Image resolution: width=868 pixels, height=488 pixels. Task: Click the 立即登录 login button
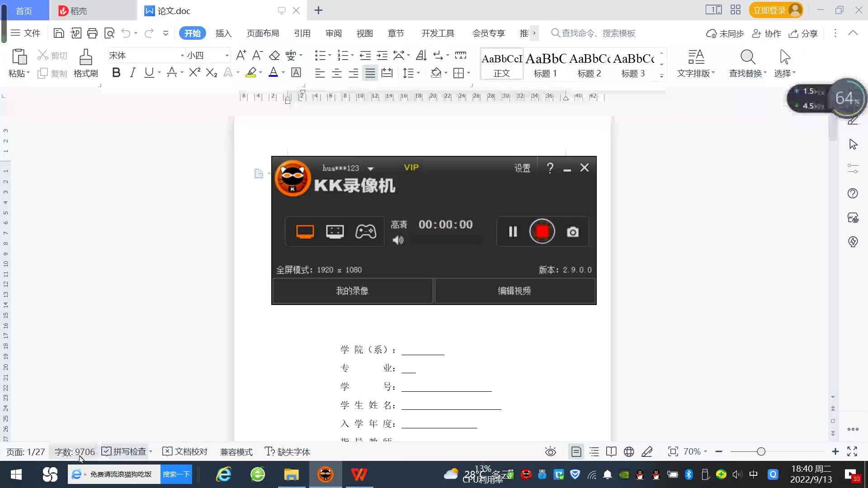[x=776, y=10]
